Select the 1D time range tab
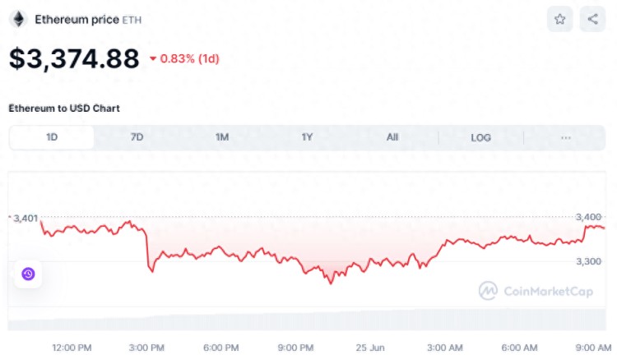 pos(52,137)
